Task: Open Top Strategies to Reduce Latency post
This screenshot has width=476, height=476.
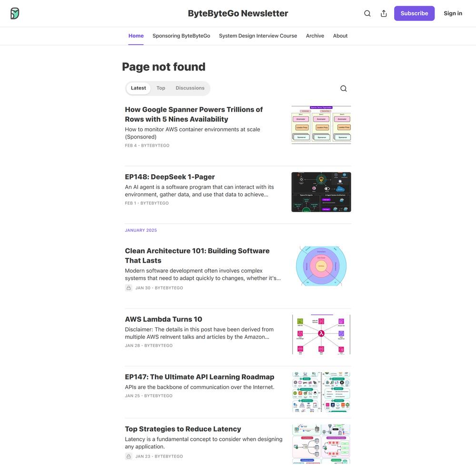Action: pos(183,429)
